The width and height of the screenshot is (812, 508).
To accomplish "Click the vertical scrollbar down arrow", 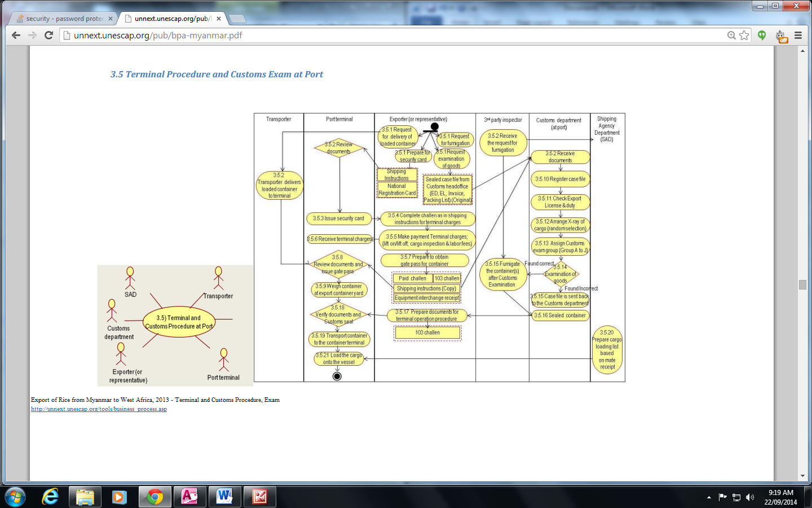I will [x=802, y=476].
